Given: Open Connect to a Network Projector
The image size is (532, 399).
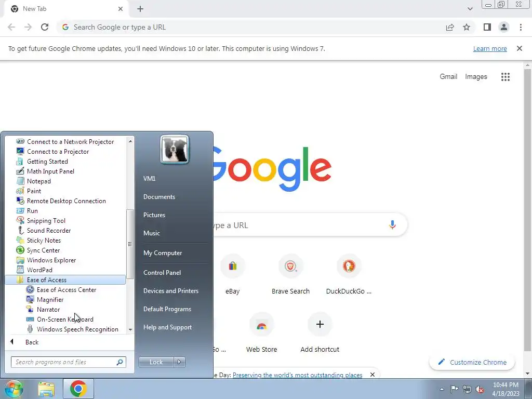Looking at the screenshot, I should [65, 141].
